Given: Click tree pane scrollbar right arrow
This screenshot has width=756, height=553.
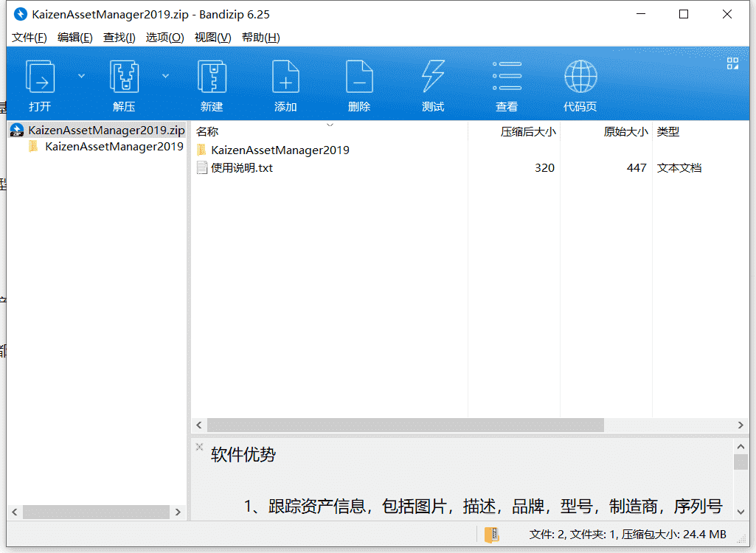Looking at the screenshot, I should coord(178,512).
